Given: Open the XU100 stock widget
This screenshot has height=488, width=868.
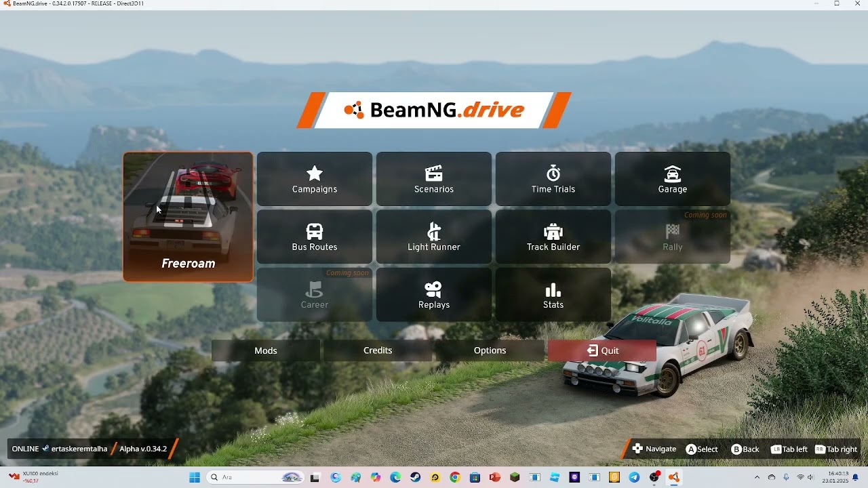Looking at the screenshot, I should click(x=34, y=477).
